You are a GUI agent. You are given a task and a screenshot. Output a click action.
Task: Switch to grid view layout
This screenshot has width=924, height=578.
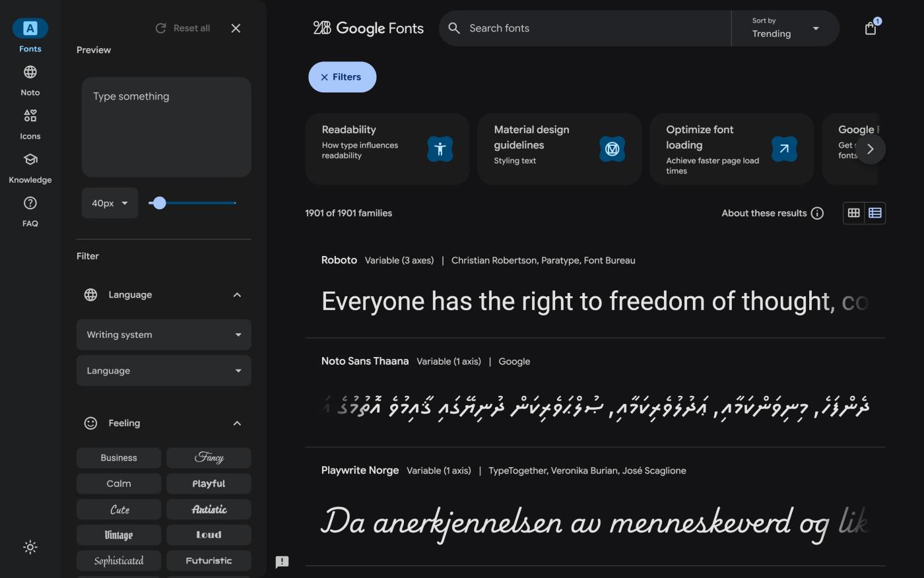pyautogui.click(x=854, y=213)
